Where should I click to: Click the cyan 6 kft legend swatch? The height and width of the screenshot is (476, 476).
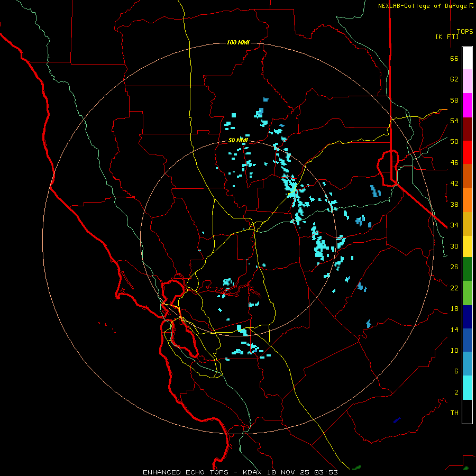point(467,388)
